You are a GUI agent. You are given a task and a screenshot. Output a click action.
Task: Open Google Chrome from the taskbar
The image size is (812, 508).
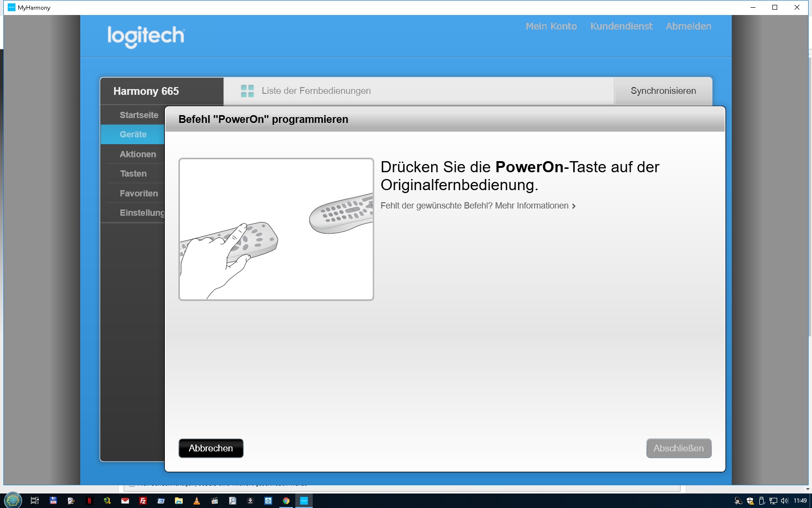coord(286,501)
